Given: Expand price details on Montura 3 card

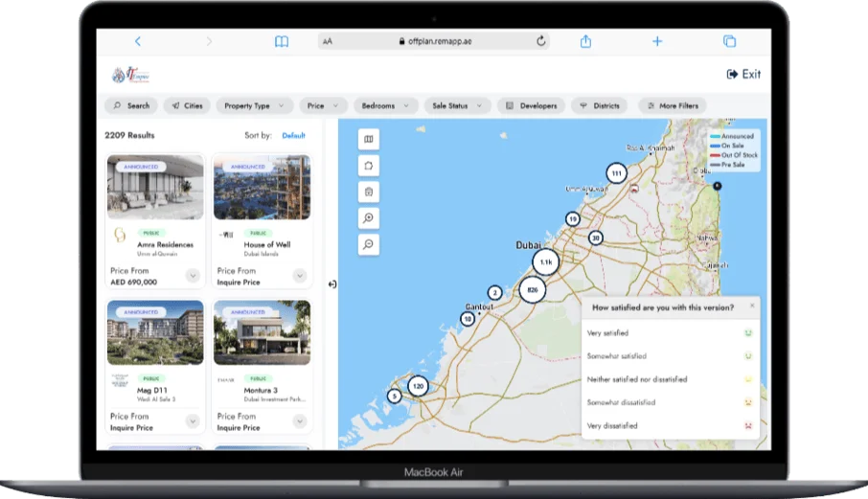Looking at the screenshot, I should click(300, 421).
